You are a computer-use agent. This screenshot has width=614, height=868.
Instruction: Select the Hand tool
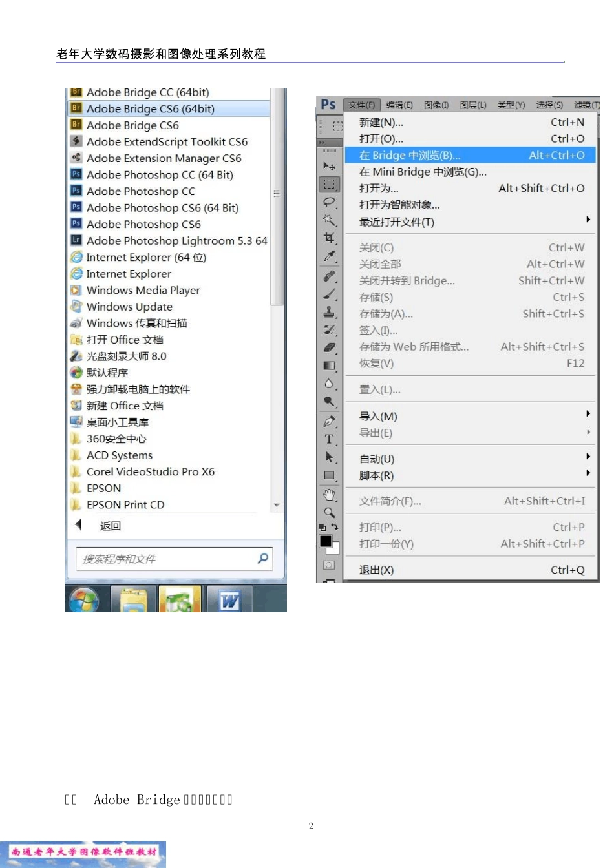[329, 495]
